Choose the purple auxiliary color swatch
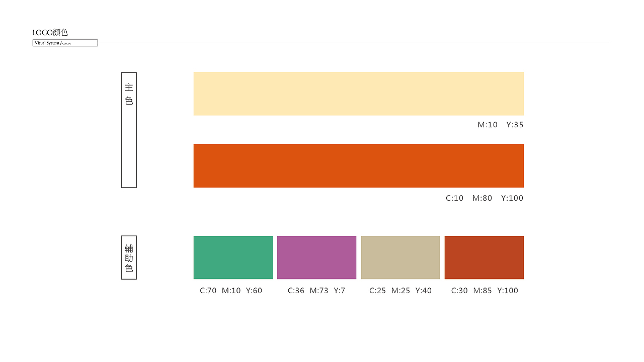The height and width of the screenshot is (362, 644). pos(316,257)
